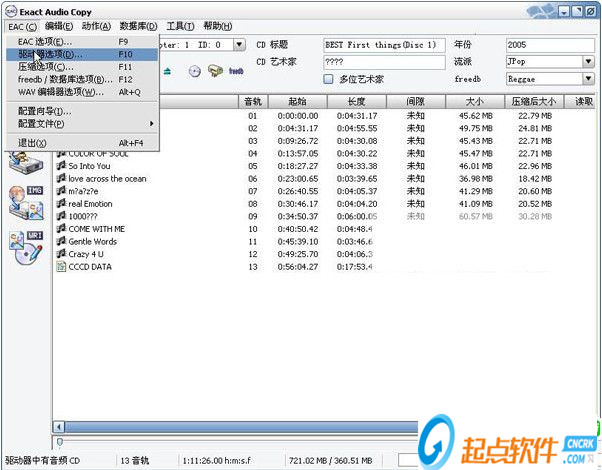Open the drive selection dropdown arrow

239,45
